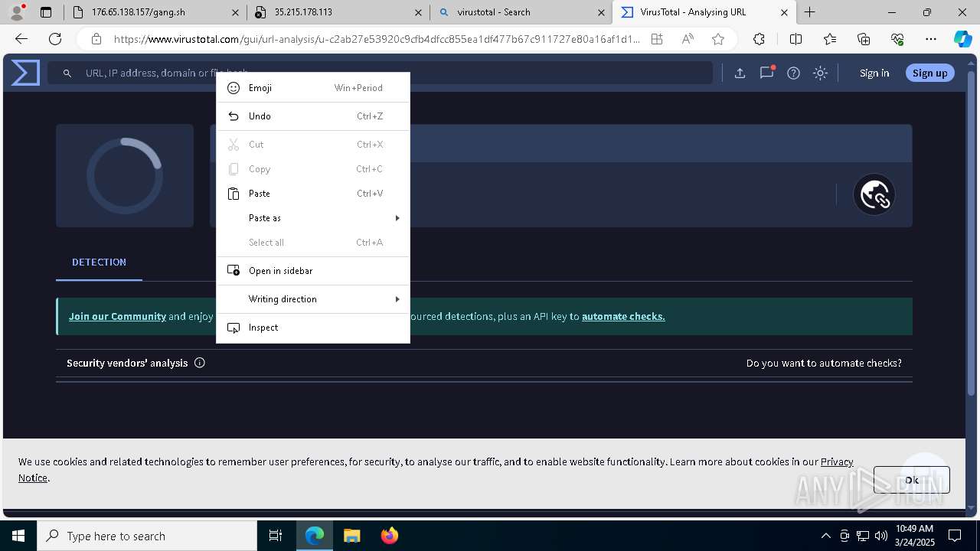Click the Privacy link in cookie banner
980x551 pixels.
pyautogui.click(x=837, y=461)
